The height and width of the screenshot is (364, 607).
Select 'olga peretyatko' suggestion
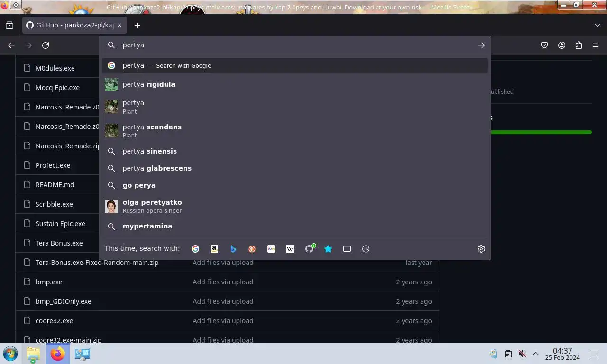coord(295,206)
